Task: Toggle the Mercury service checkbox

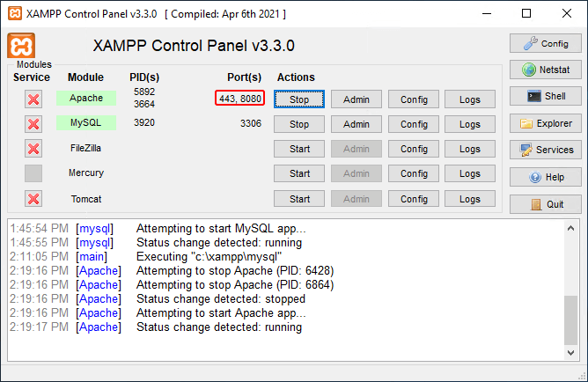Action: tap(33, 173)
